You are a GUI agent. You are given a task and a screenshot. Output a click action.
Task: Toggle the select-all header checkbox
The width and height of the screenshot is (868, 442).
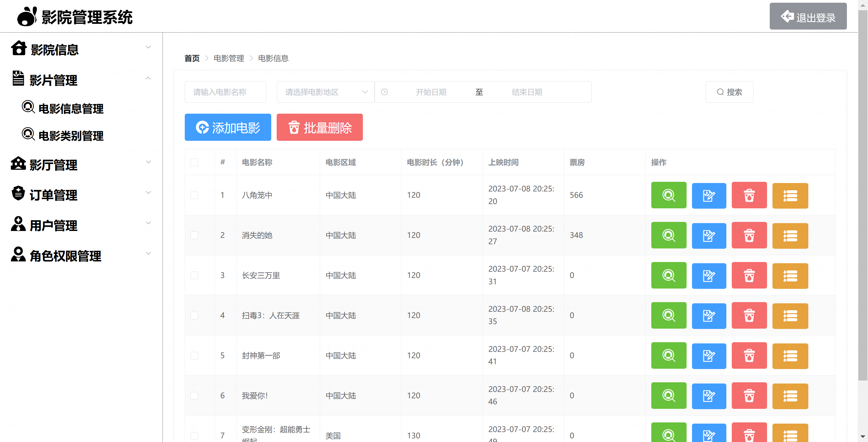[x=194, y=162]
